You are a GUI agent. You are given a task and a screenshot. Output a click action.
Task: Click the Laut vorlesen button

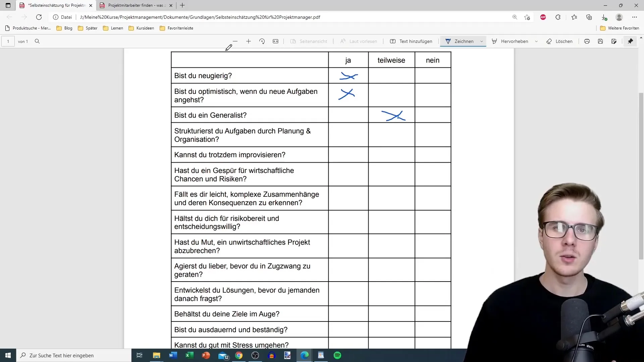359,41
